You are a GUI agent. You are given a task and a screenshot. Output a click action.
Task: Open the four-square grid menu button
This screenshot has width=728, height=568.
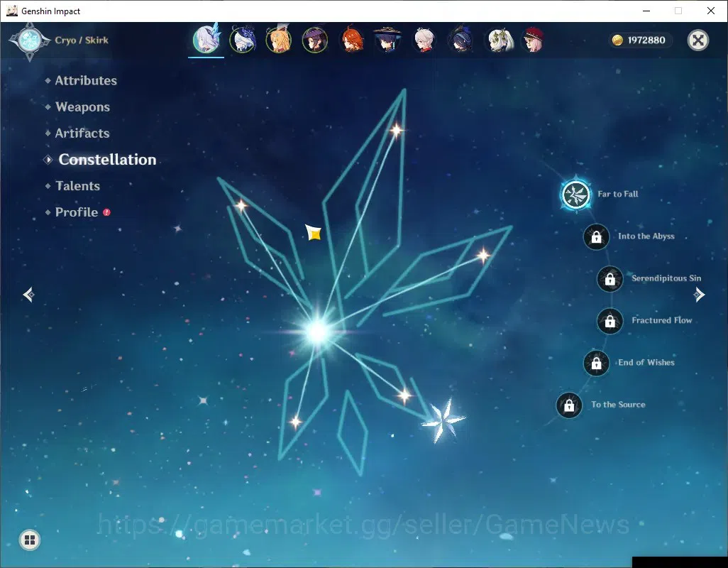click(30, 540)
